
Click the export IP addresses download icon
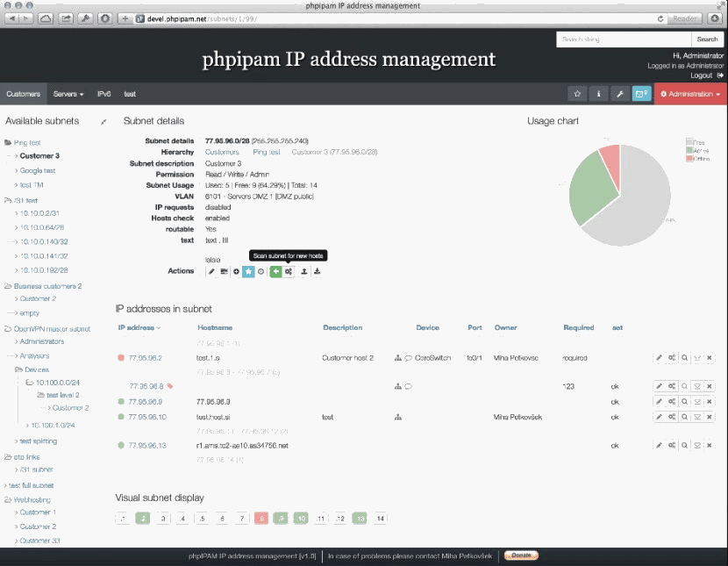click(318, 272)
